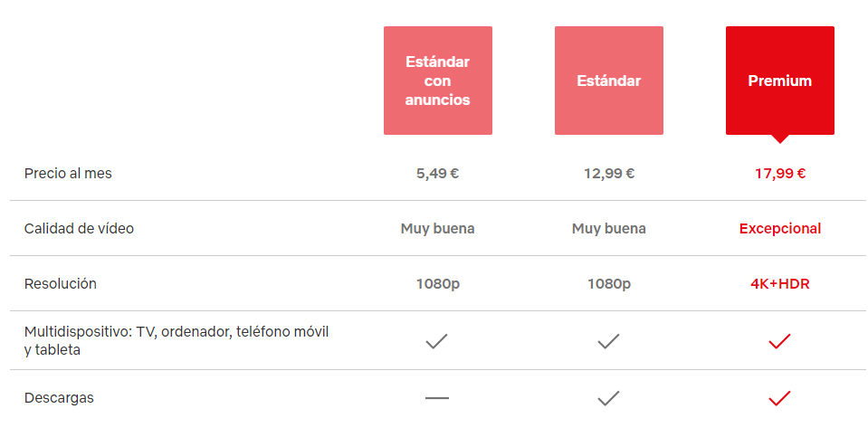Click the Multidispositivo checkmark under Estándar con anuncios
Image resolution: width=868 pixels, height=428 pixels.
click(437, 341)
